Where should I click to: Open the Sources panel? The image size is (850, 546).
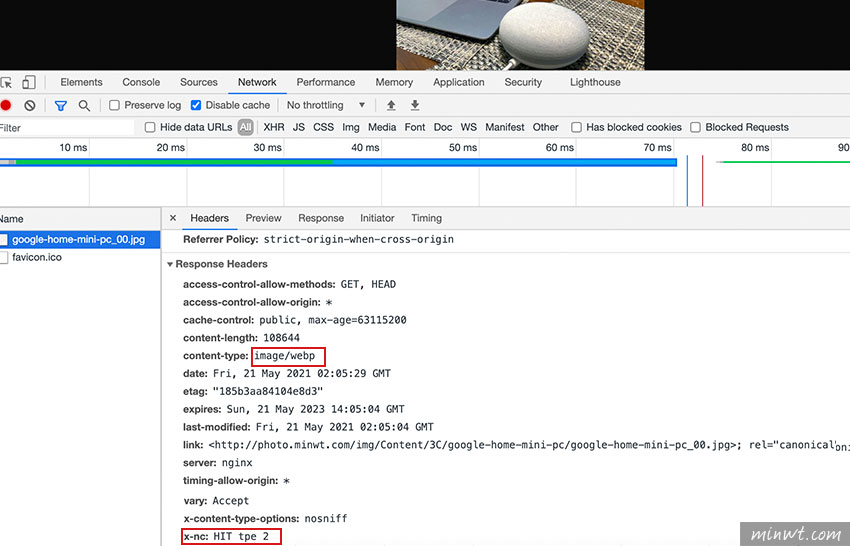point(198,82)
